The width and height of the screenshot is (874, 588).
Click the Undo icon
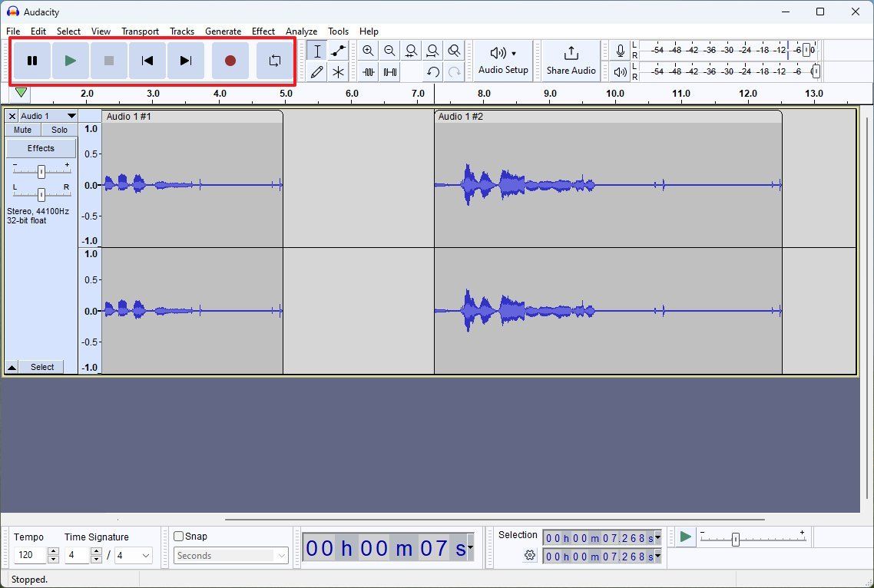(x=432, y=71)
